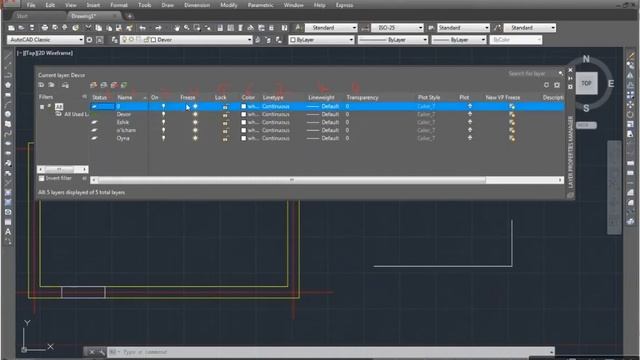Switch to the Start tab
Viewport: 640px width, 360px height.
pos(22,16)
